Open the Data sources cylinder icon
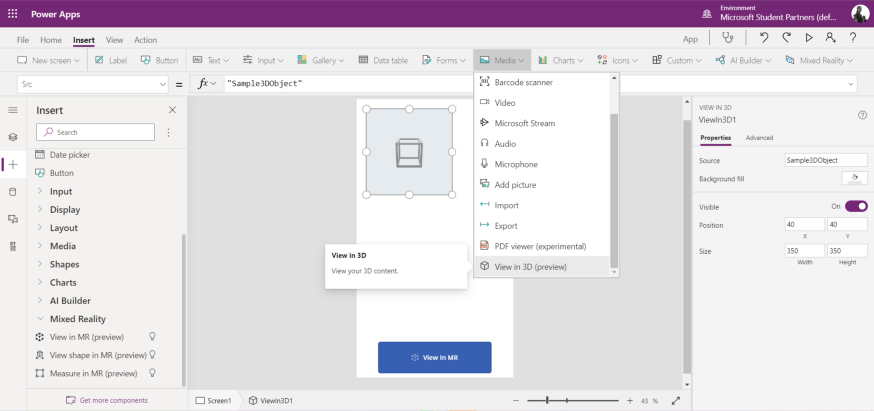 [x=13, y=192]
